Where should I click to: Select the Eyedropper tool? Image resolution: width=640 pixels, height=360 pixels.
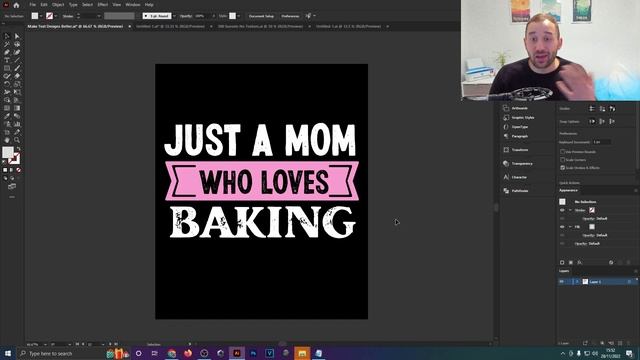point(7,116)
